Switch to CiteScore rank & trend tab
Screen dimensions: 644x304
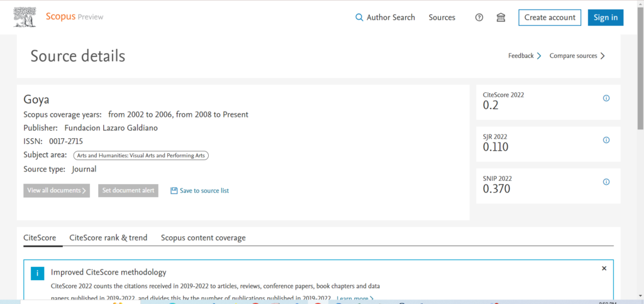point(108,237)
